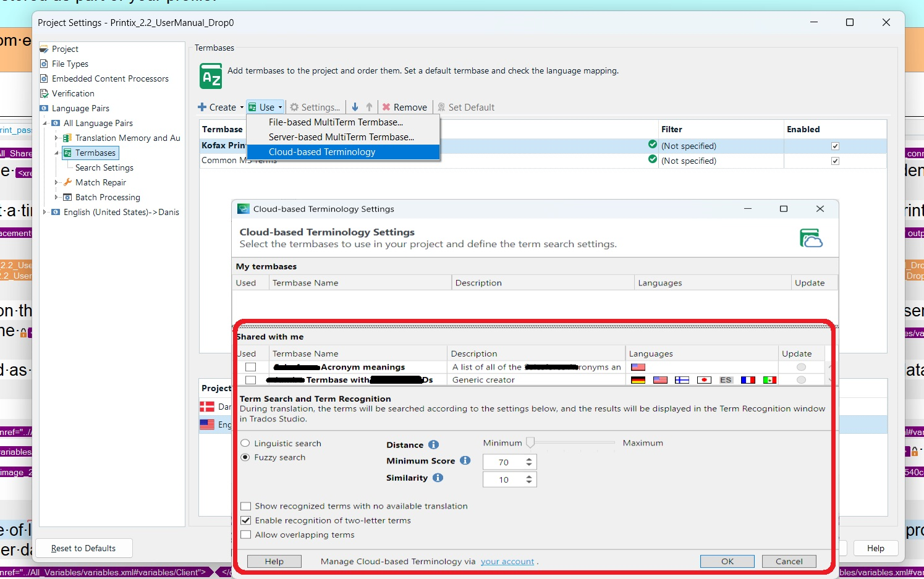Click the Project icon in the settings tree
The image size is (924, 579).
[44, 49]
